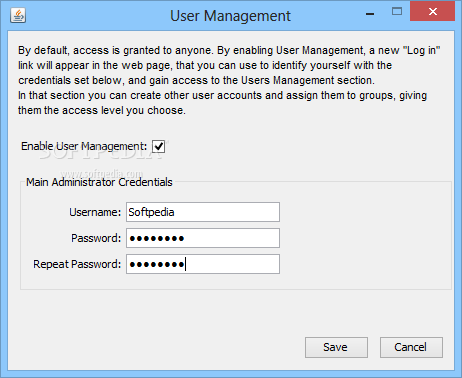Screen dimensions: 462x378
Task: Click the description paragraph about default access
Action: click(229, 80)
